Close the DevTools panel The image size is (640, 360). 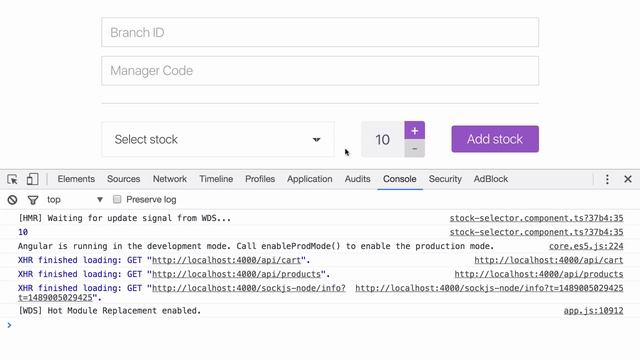tap(628, 179)
